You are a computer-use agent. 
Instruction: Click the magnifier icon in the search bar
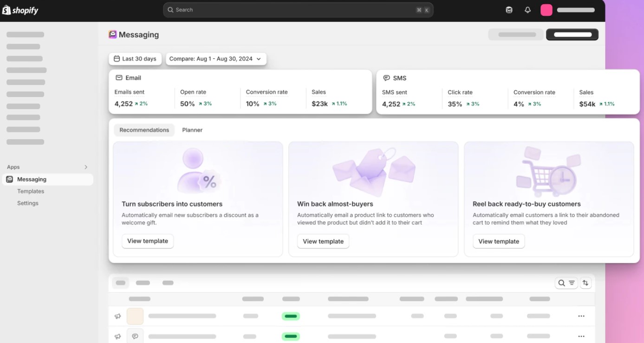[170, 10]
